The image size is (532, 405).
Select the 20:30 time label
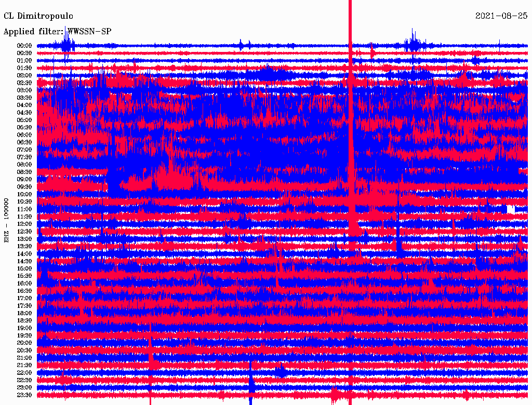click(24, 350)
